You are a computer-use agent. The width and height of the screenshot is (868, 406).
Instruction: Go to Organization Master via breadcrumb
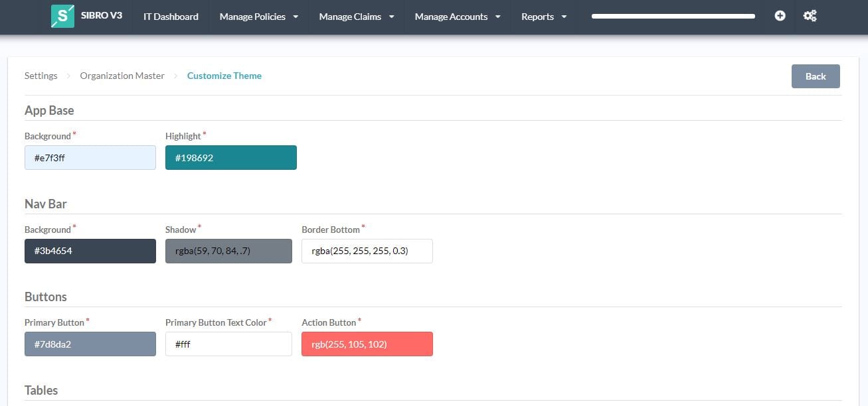(122, 76)
